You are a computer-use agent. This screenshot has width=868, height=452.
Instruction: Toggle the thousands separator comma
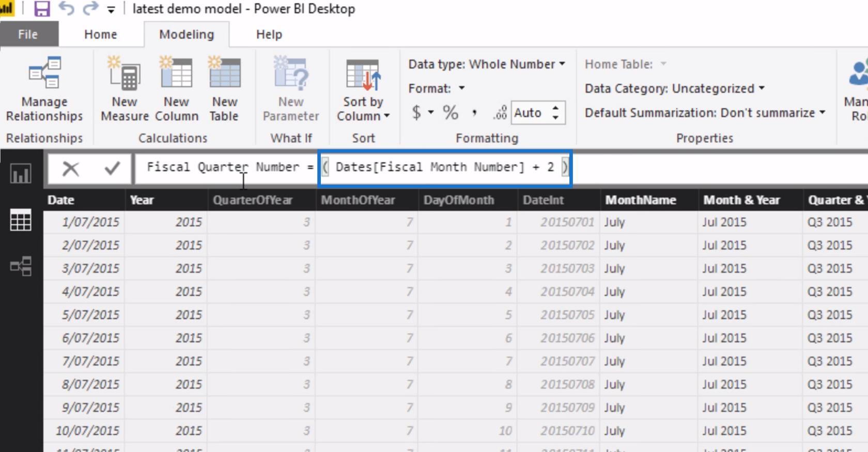474,112
